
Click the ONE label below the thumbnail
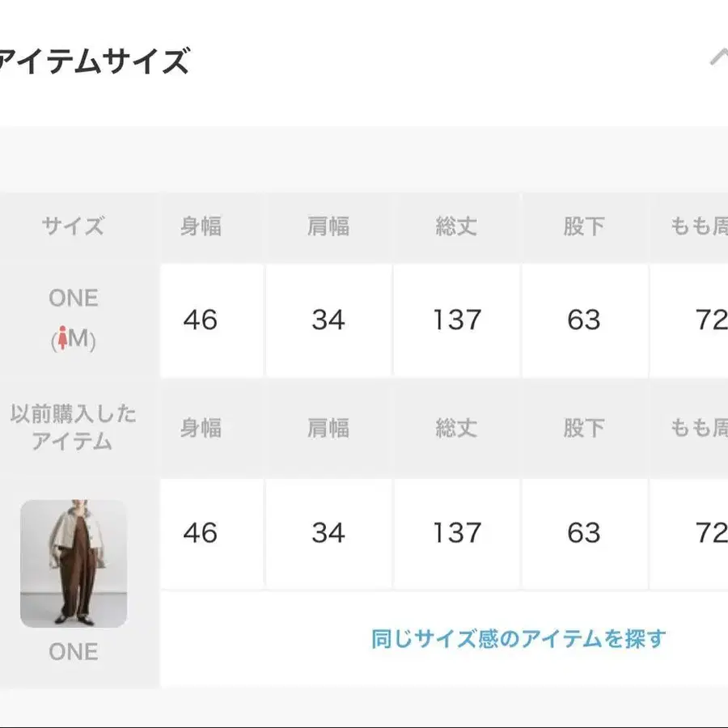click(74, 652)
